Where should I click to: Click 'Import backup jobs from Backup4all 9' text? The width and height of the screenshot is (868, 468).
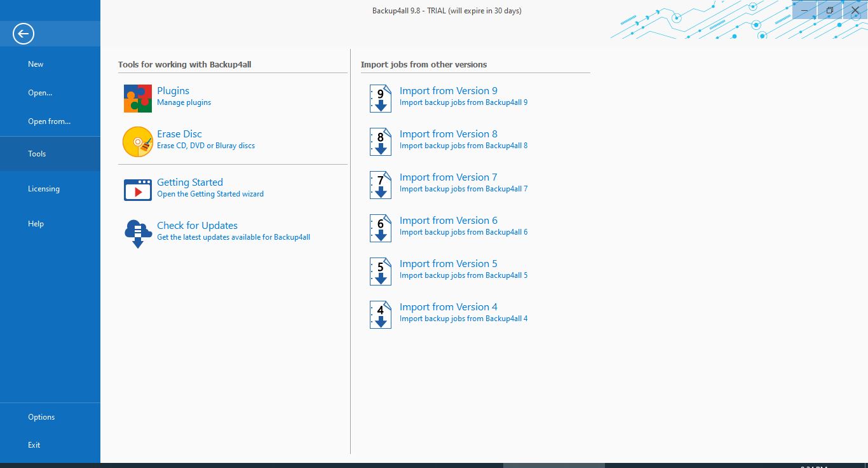click(x=464, y=102)
